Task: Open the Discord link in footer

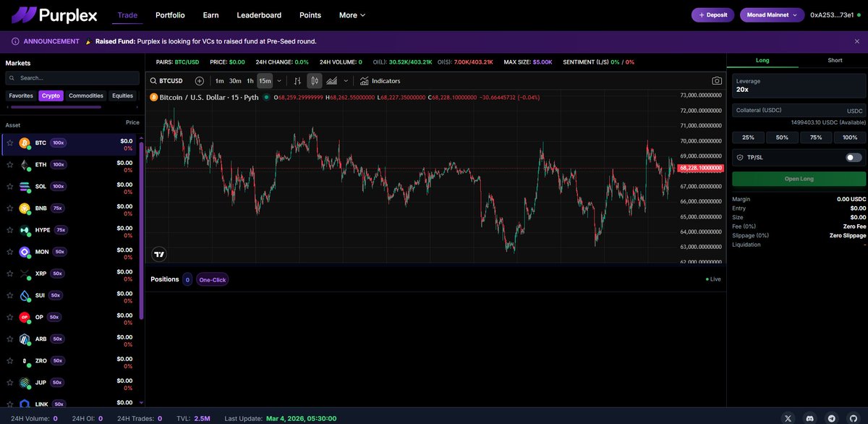Action: (810, 418)
